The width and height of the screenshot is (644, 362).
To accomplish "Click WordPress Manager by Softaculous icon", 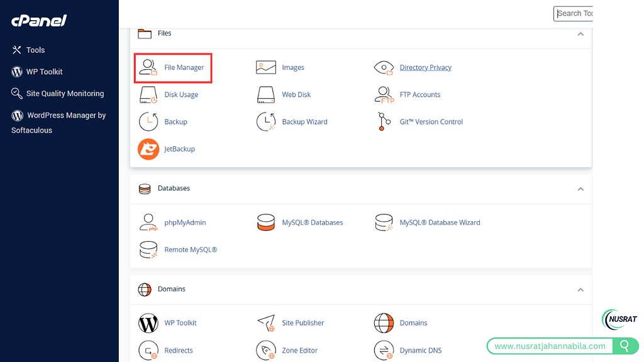I will coord(17,116).
